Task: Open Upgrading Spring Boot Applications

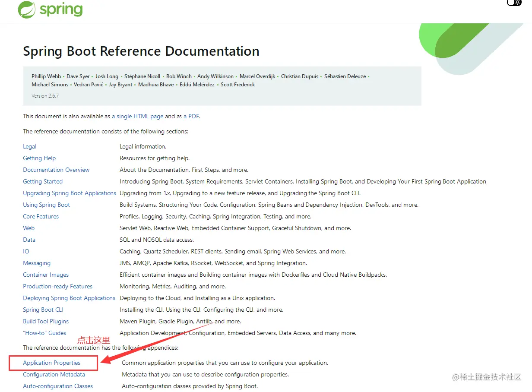Action: tap(70, 193)
